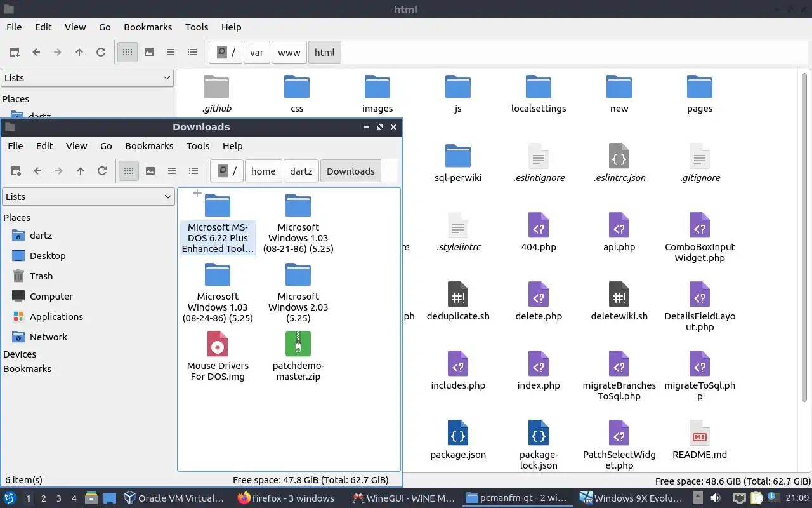
Task: Open Lists side pane dropdown in Downloads window
Action: pos(88,197)
